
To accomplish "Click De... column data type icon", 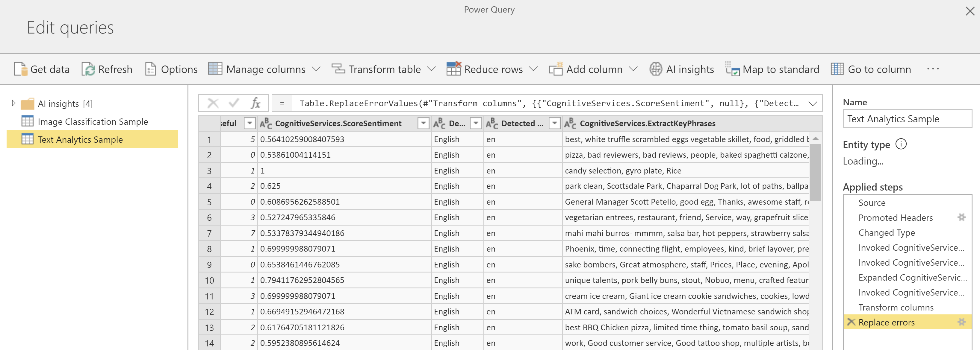I will pyautogui.click(x=439, y=124).
